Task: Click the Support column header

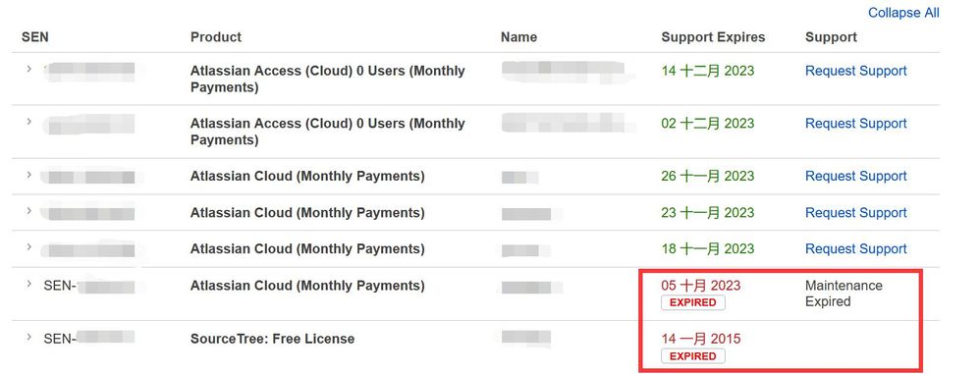Action: pyautogui.click(x=831, y=37)
